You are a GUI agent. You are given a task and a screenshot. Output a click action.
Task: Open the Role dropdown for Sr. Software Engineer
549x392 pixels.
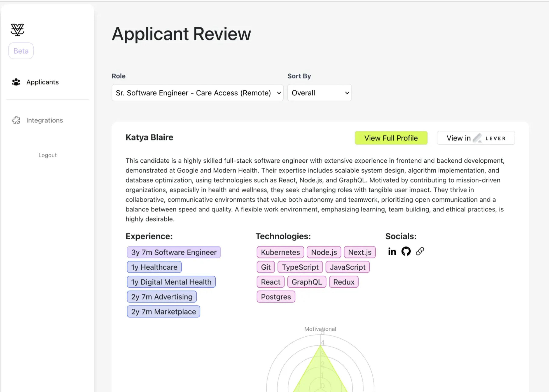coord(197,93)
